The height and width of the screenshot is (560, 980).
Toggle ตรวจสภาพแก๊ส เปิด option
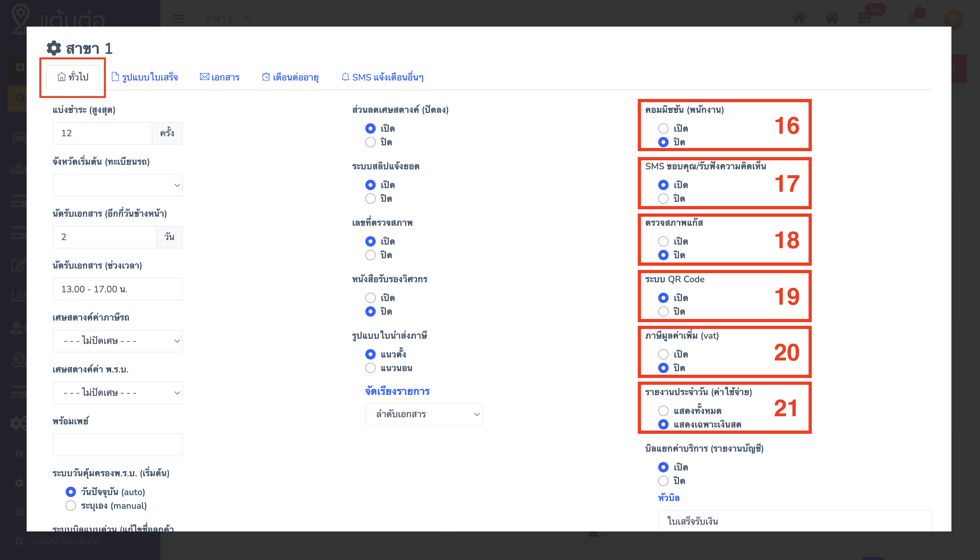662,241
